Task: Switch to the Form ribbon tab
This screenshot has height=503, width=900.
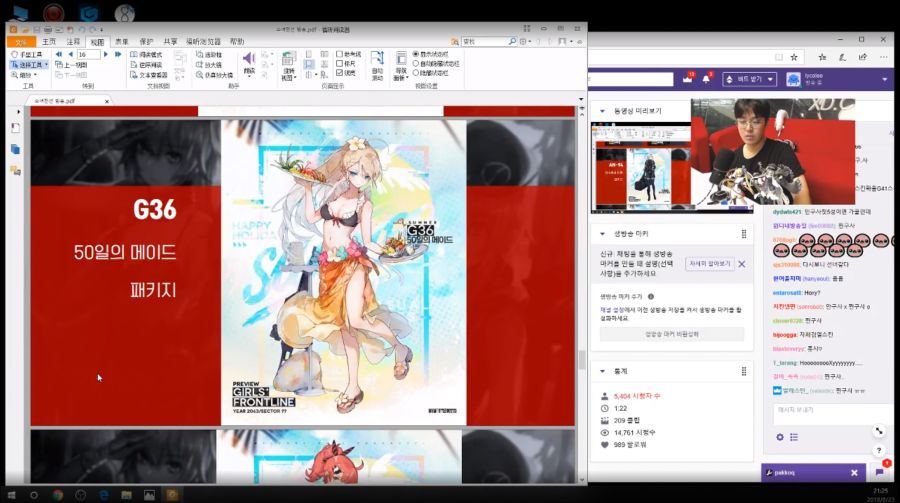Action: [122, 42]
